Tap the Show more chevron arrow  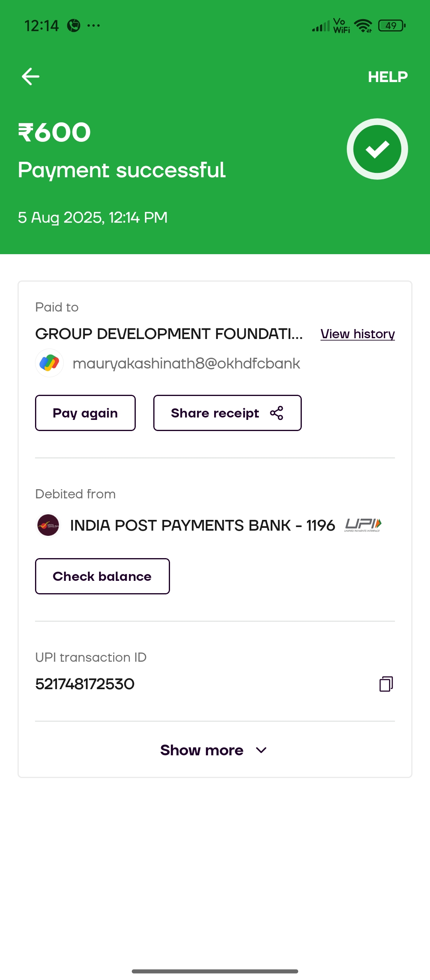(261, 750)
